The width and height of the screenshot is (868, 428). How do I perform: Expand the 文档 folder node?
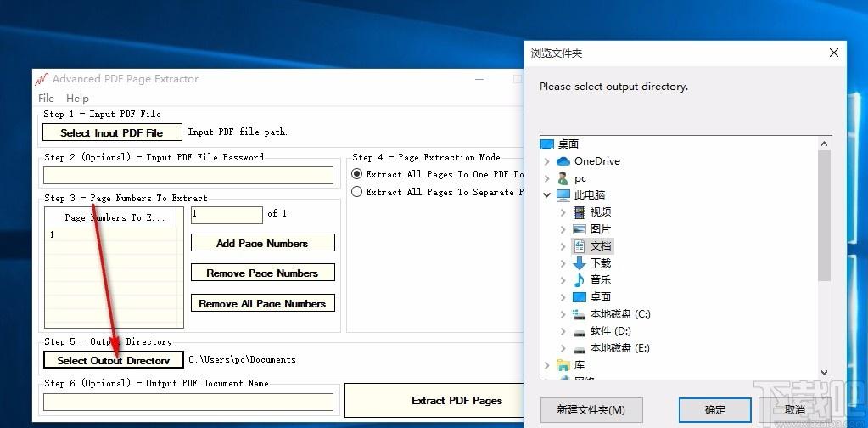[563, 245]
